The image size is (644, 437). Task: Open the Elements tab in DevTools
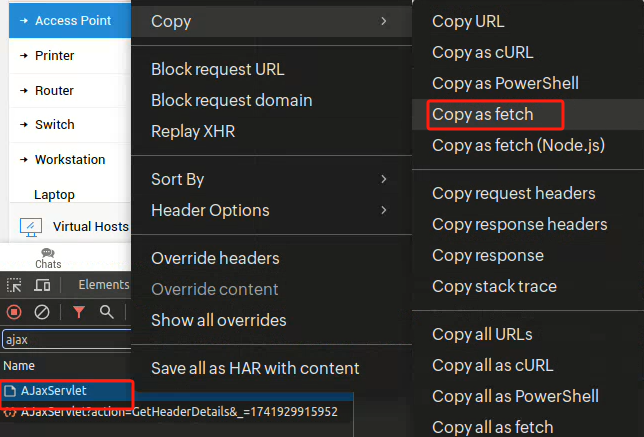pos(103,285)
